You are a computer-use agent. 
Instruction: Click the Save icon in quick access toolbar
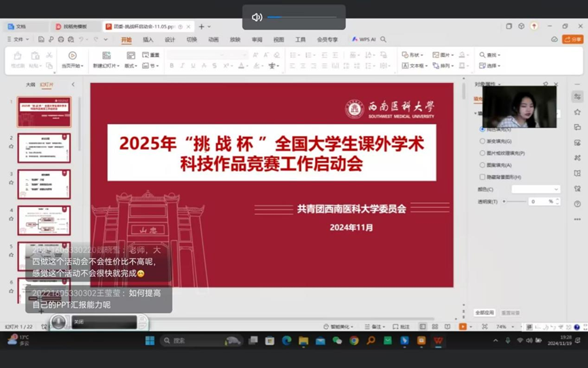click(42, 40)
